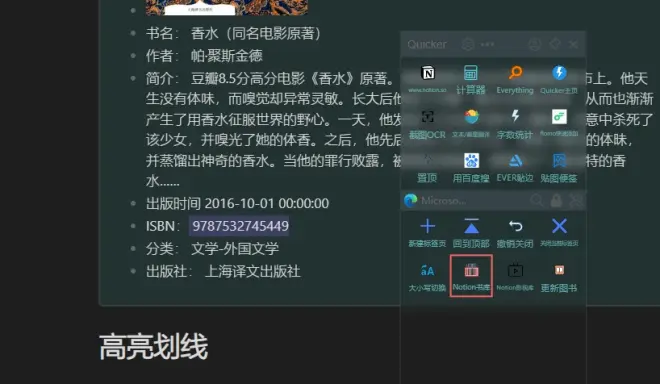
Task: Run the 更新图书 action
Action: coord(559,277)
